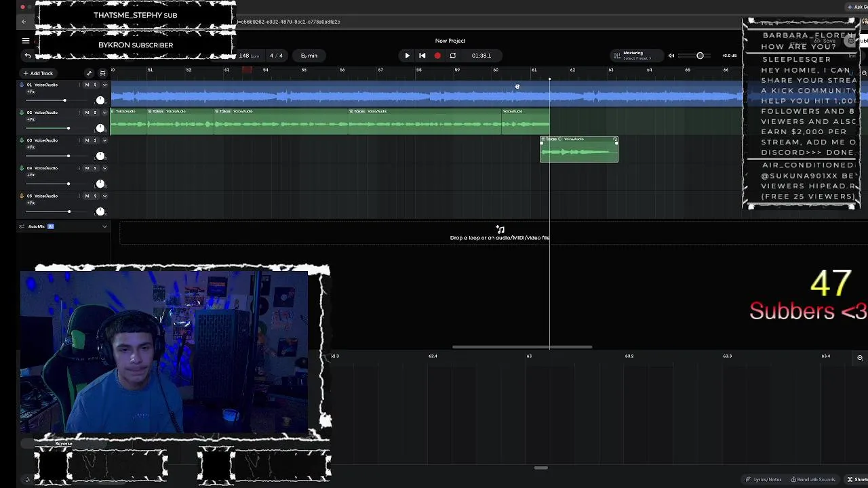
Task: Click the Reverse button in editor panel
Action: coord(64,444)
